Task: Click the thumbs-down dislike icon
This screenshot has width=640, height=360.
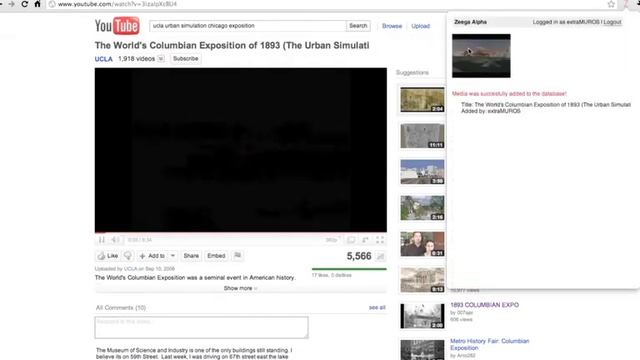Action: pyautogui.click(x=128, y=256)
